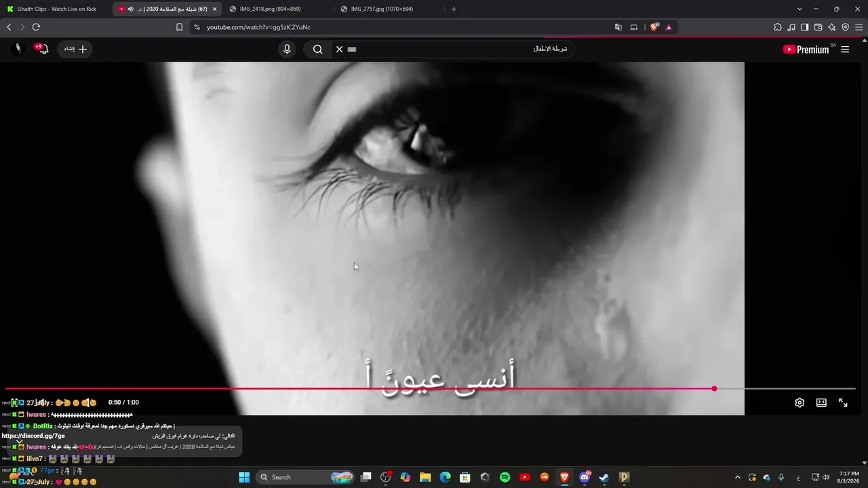Screen dimensions: 868x488
Task: Show hidden system tray icons
Action: (738, 477)
